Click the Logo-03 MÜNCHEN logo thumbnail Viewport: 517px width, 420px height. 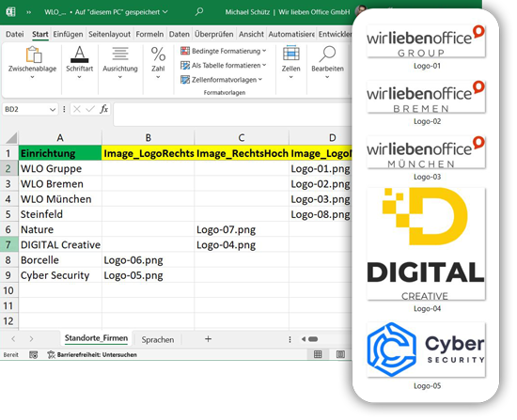point(426,152)
